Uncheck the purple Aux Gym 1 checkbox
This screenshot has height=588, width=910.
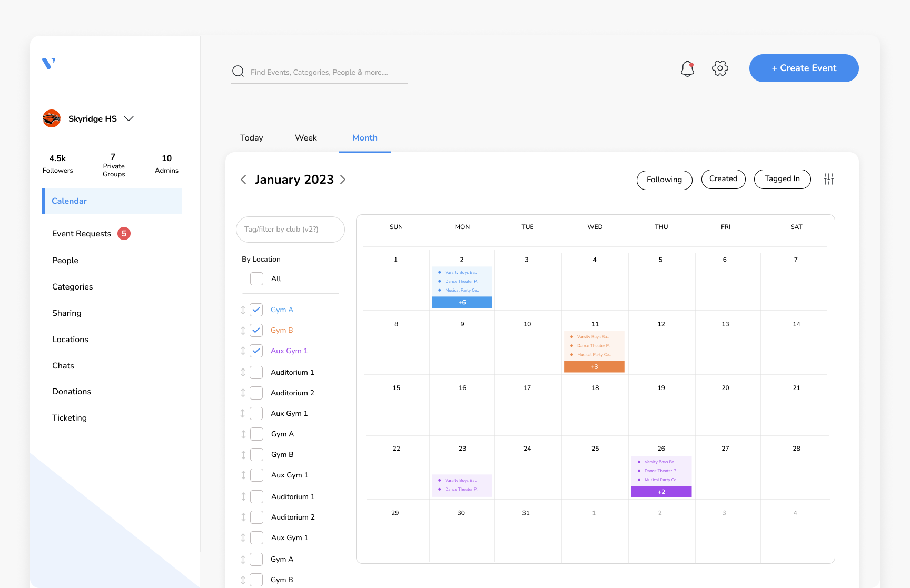(256, 351)
